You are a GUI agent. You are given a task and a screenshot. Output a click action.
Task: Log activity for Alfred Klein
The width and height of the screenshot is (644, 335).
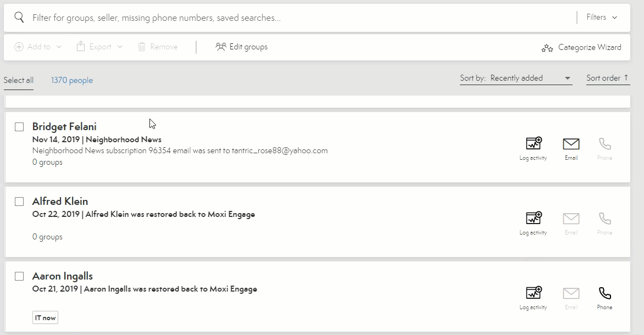(534, 219)
